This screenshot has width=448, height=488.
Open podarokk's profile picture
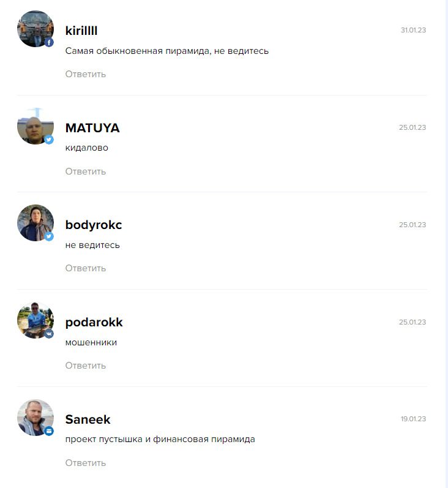(35, 320)
